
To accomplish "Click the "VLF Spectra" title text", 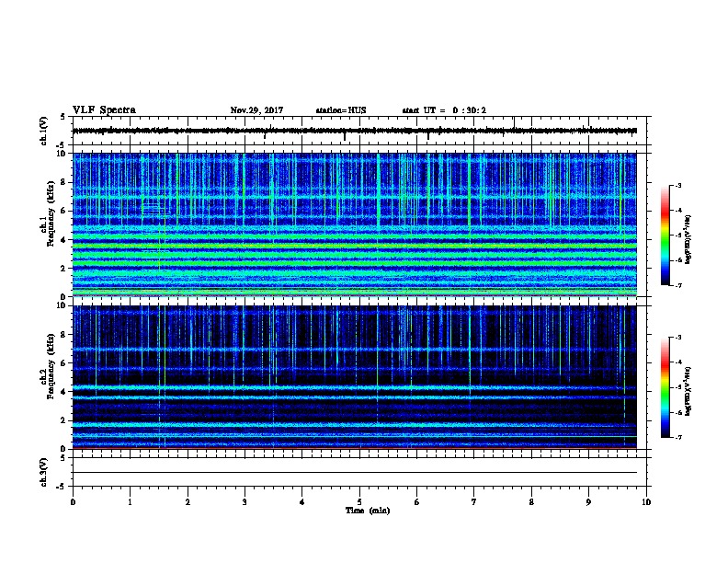I will point(104,110).
